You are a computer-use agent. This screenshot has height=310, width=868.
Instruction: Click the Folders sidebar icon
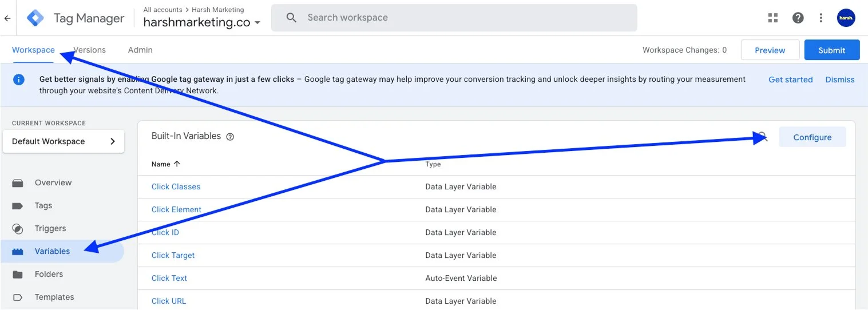pyautogui.click(x=18, y=275)
